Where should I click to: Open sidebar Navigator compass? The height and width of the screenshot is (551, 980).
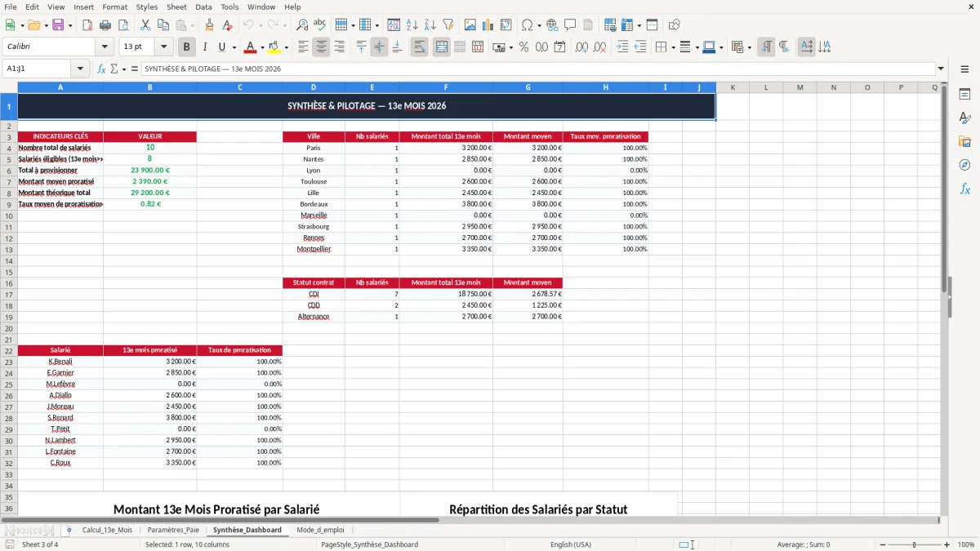point(964,165)
